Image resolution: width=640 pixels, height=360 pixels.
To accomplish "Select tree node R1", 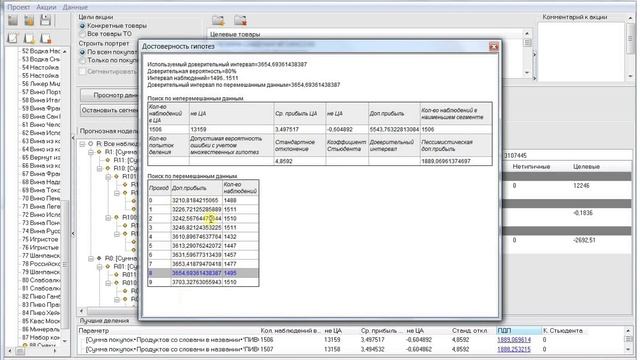I will [121, 152].
